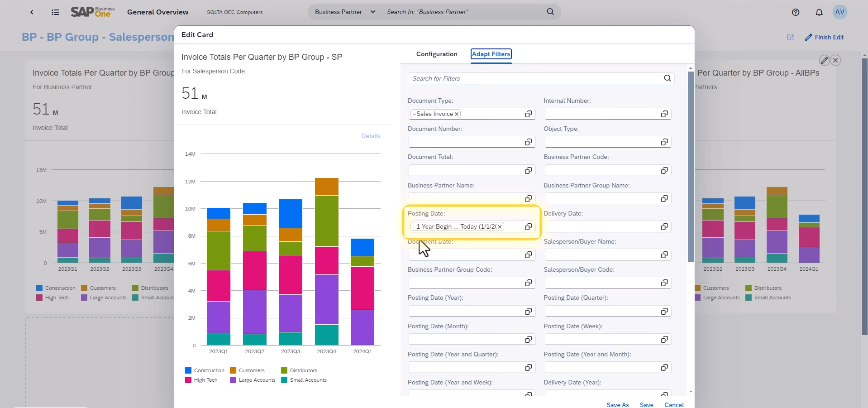Screen dimensions: 868x408
Task: Clear the Posting Date '-1 Year' filter token
Action: (500, 226)
